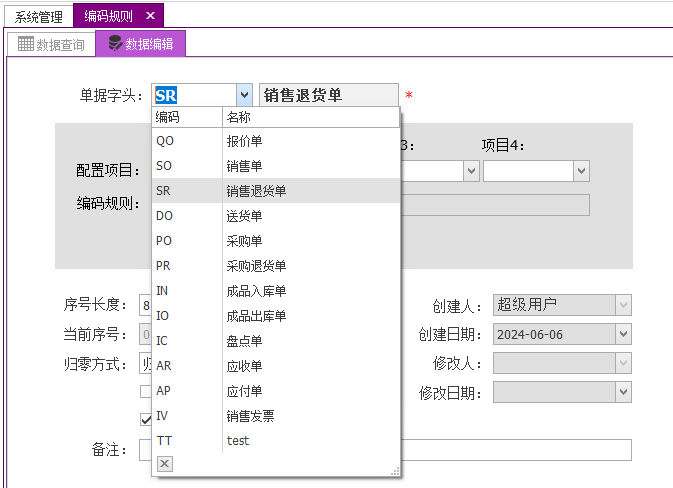Screen dimensions: 673x488
Task: Click the 创建日期 2024-06-06 field
Action: pyautogui.click(x=554, y=334)
